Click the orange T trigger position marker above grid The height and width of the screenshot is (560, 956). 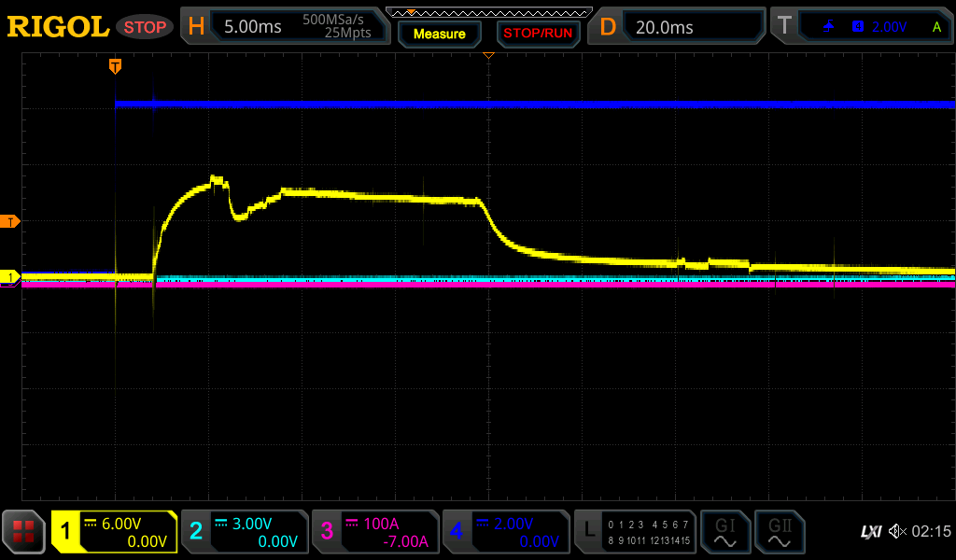pos(115,65)
